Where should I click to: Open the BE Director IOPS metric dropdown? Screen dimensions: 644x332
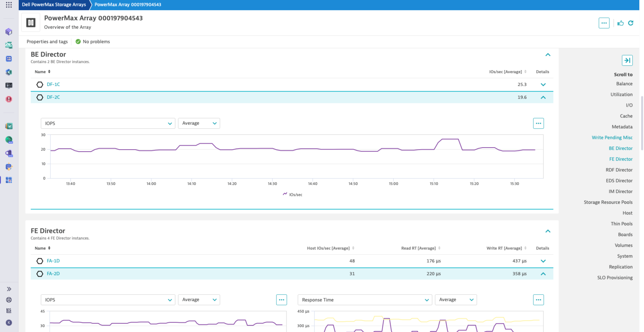click(108, 123)
